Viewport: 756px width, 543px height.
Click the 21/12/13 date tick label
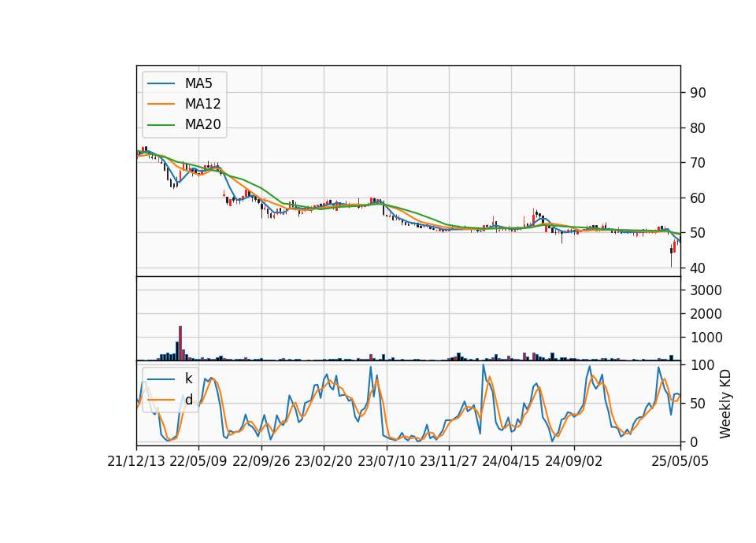136,461
